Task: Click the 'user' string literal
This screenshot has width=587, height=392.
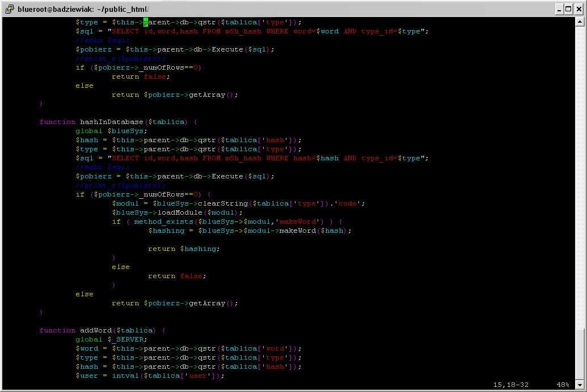Action: (198, 376)
